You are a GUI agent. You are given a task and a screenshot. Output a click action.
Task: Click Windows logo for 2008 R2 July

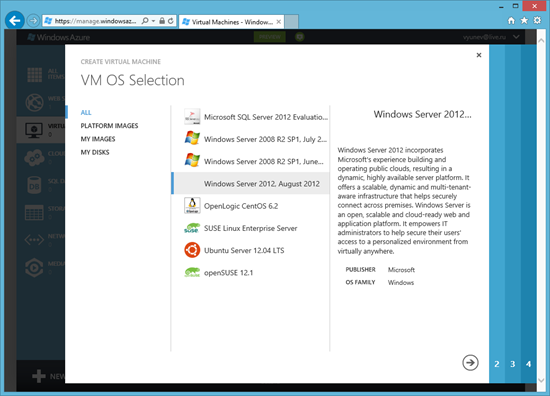pos(192,139)
